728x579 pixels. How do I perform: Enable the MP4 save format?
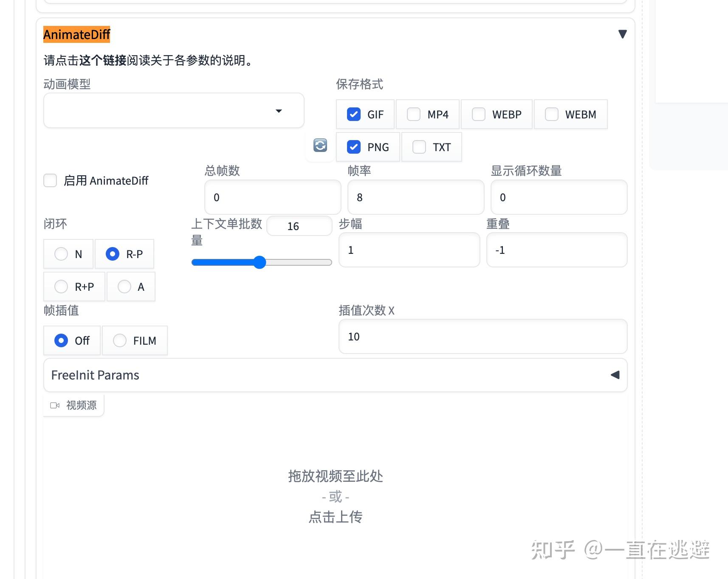coord(414,114)
